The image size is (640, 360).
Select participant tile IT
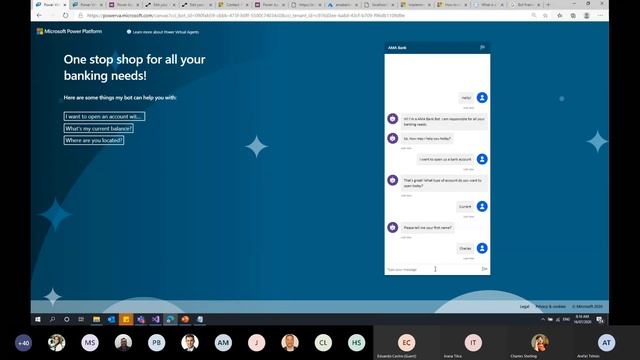click(x=473, y=343)
